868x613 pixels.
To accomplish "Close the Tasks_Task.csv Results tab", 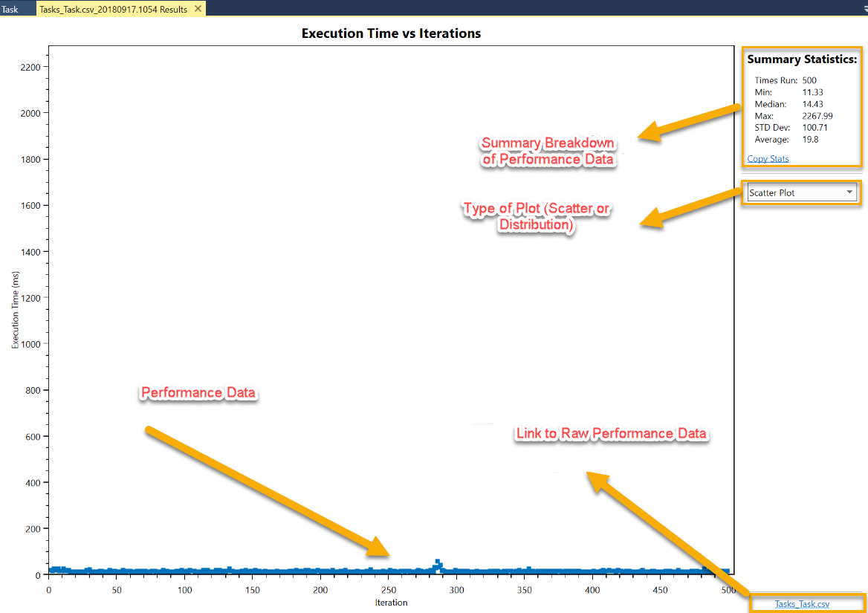I will pos(198,9).
